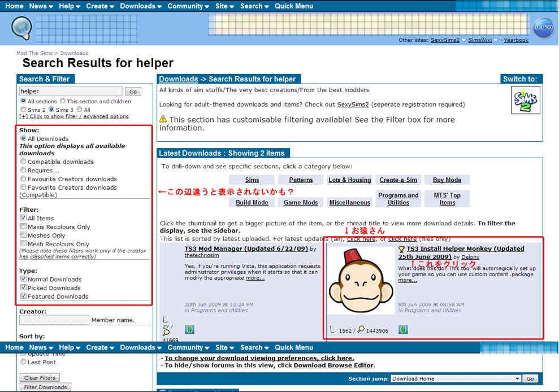This screenshot has height=392, width=559.
Task: Click the green Sims 3 plumbob icon under TS3 Mod Manager
Action: pos(190,329)
